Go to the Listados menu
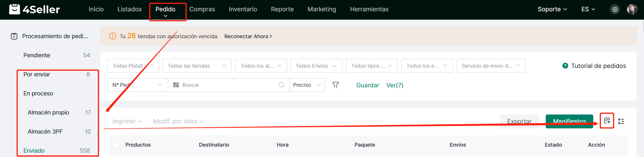The height and width of the screenshot is (157, 644). pyautogui.click(x=129, y=9)
